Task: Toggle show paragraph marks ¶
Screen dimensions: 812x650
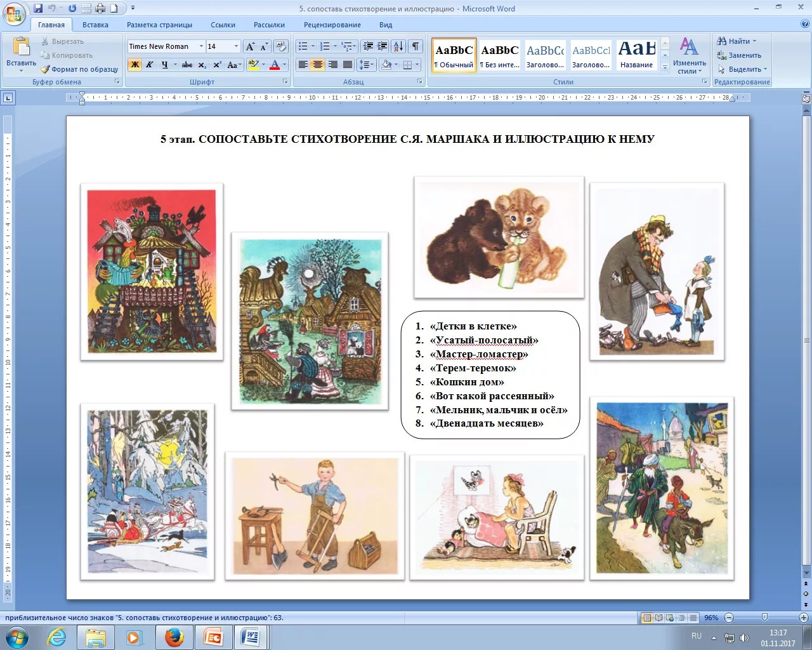Action: (x=416, y=46)
